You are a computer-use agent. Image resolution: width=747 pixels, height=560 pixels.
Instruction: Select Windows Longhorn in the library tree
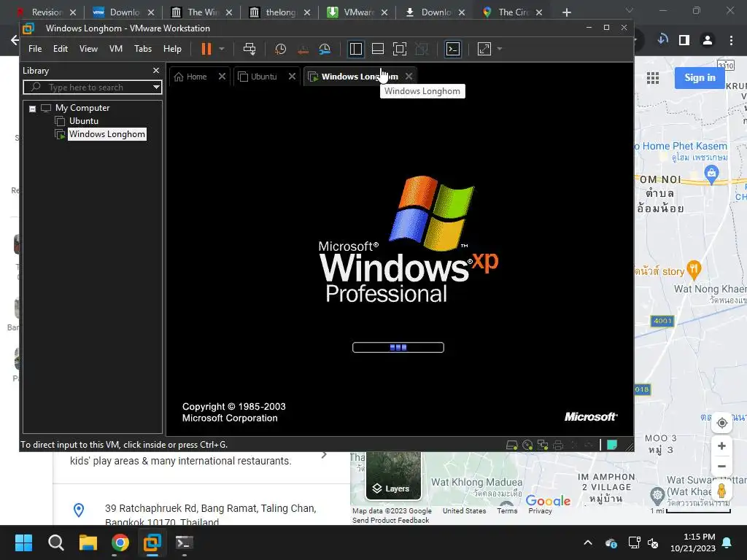click(x=107, y=134)
